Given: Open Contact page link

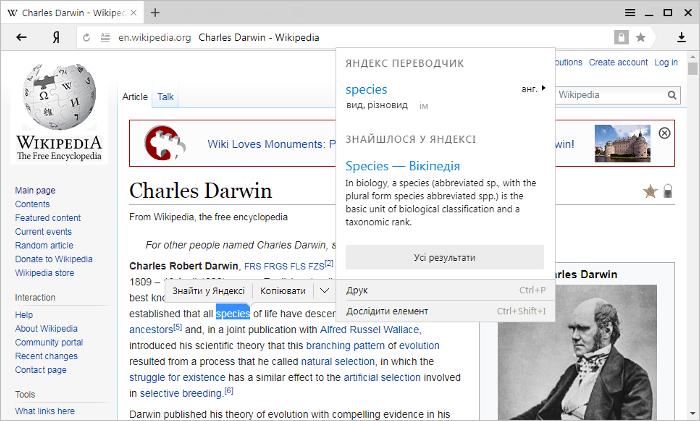Looking at the screenshot, I should [x=41, y=370].
